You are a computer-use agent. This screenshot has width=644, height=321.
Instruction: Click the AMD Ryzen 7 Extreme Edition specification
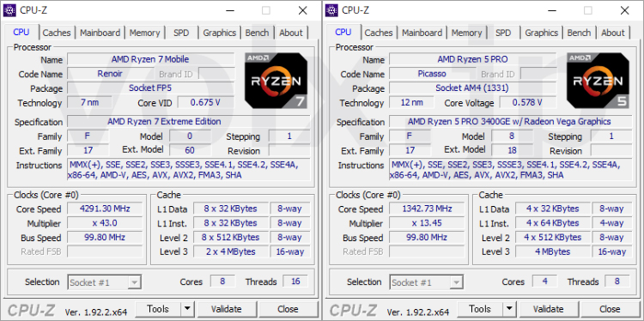(189, 122)
